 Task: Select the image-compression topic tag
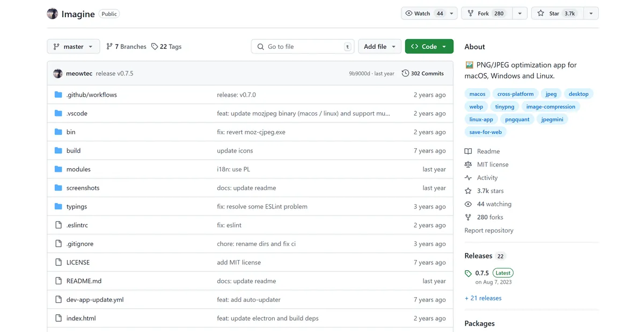pyautogui.click(x=551, y=107)
